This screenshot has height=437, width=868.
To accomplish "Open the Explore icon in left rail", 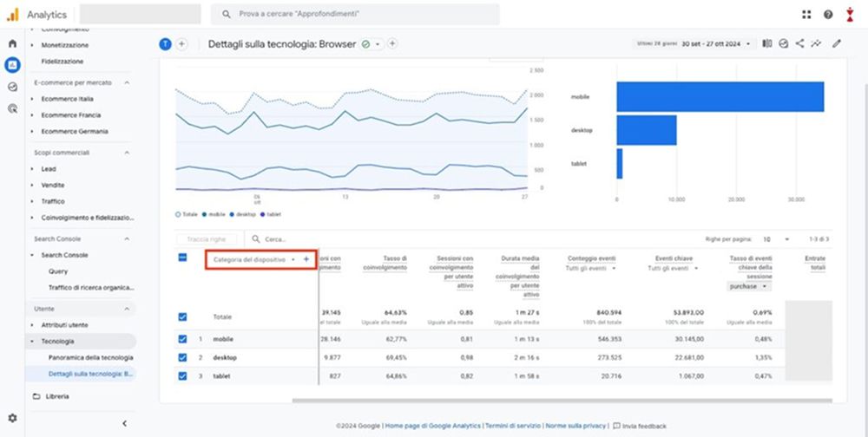I will (x=12, y=87).
